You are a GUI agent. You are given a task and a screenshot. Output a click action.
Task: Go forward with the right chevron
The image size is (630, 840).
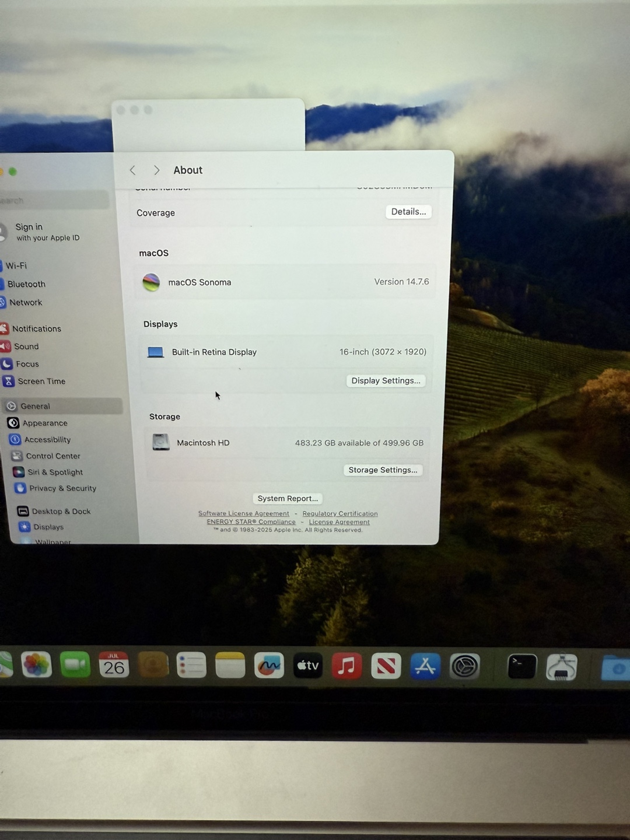(x=156, y=170)
